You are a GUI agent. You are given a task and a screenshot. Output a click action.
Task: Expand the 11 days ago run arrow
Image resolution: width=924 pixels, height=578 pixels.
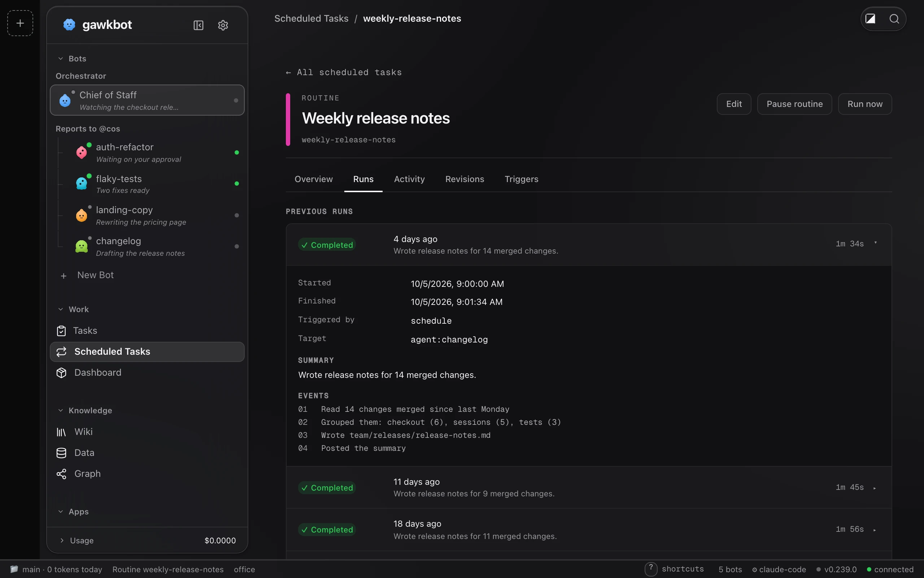pos(875,488)
